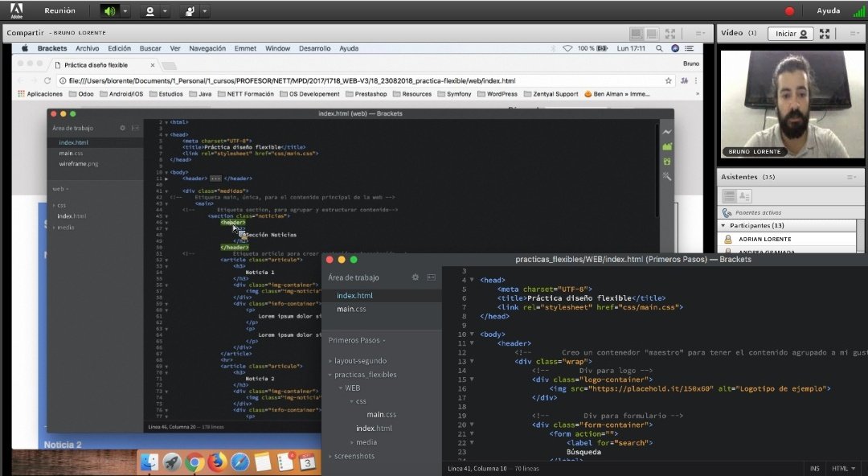This screenshot has width=868, height=476.
Task: Toggle the INS insert mode indicator
Action: tap(815, 469)
